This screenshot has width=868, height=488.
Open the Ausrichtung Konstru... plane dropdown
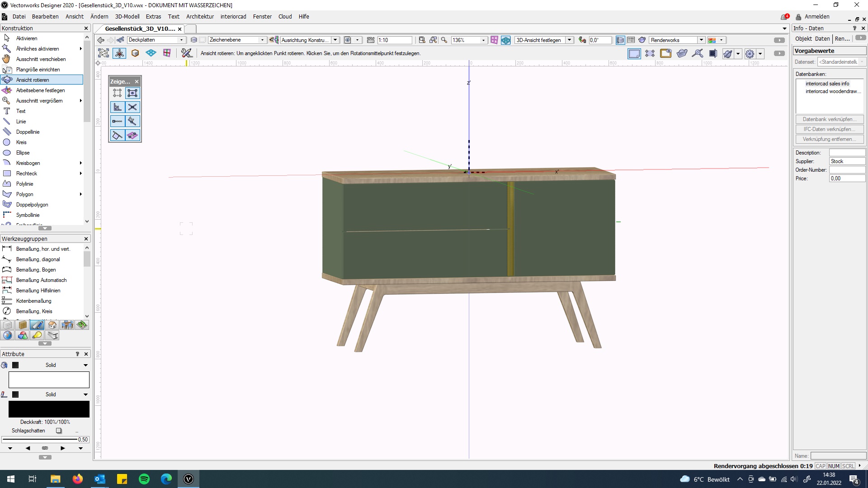click(x=310, y=40)
